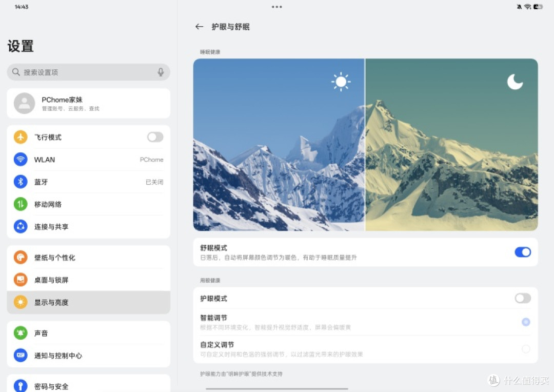Image resolution: width=554 pixels, height=392 pixels.
Task: Tap the muted bell status icon
Action: (x=519, y=7)
